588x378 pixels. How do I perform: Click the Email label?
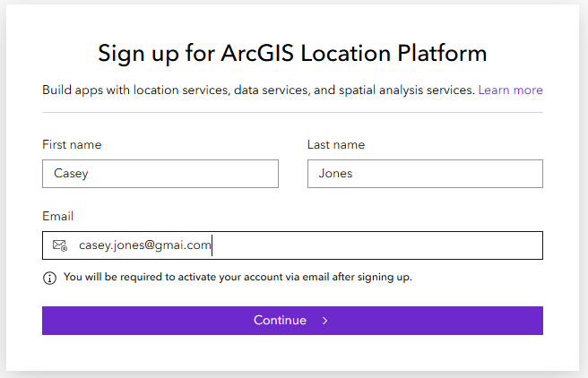tap(57, 216)
